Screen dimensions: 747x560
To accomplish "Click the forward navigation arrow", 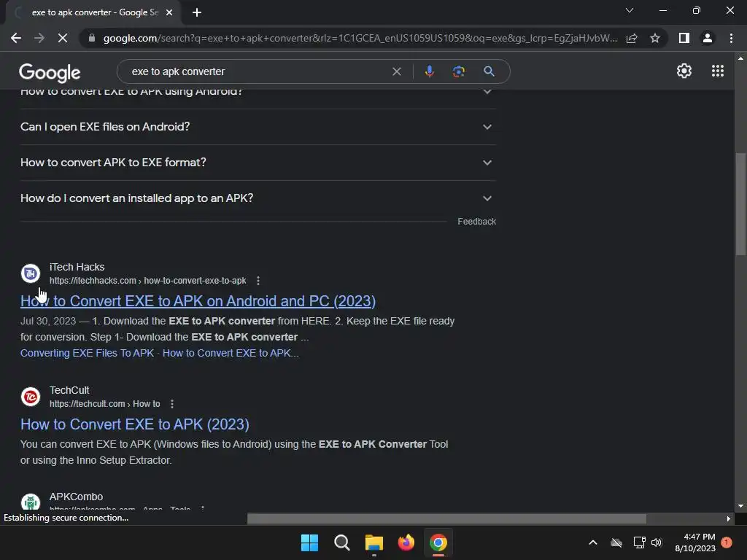I will coord(39,38).
